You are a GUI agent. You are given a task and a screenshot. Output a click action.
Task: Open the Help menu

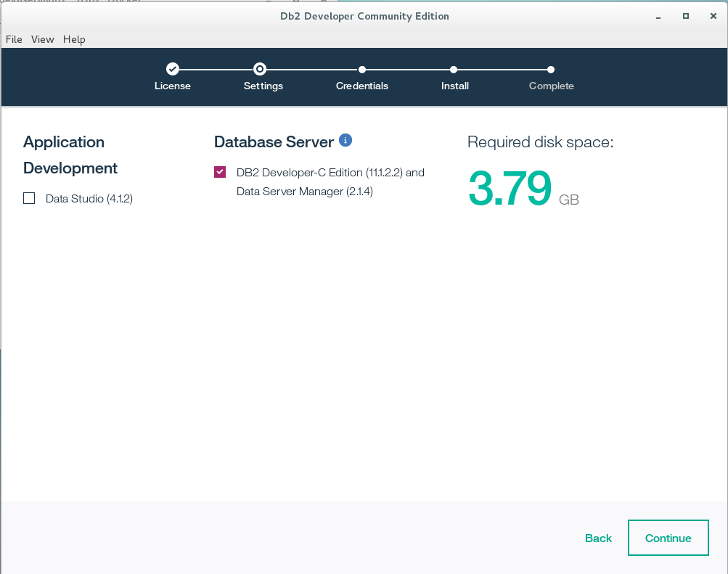(74, 39)
